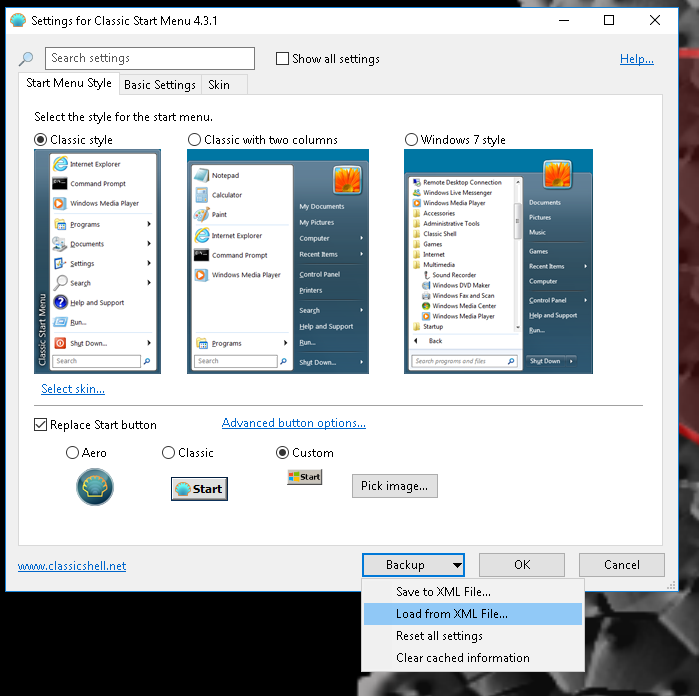699x696 pixels.
Task: Click the Aero shell start button image
Action: pos(95,487)
